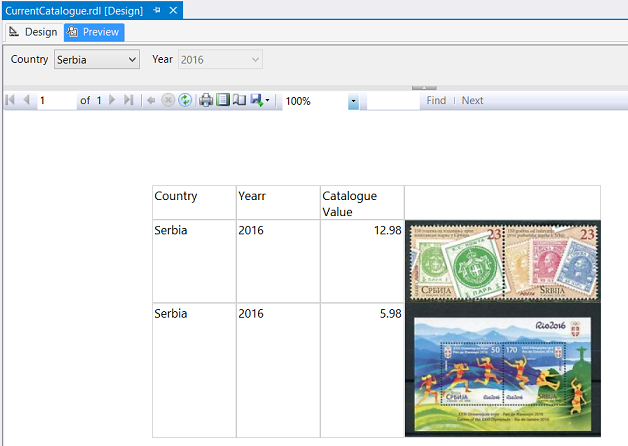Click the Find link
This screenshot has height=446, width=628.
436,100
